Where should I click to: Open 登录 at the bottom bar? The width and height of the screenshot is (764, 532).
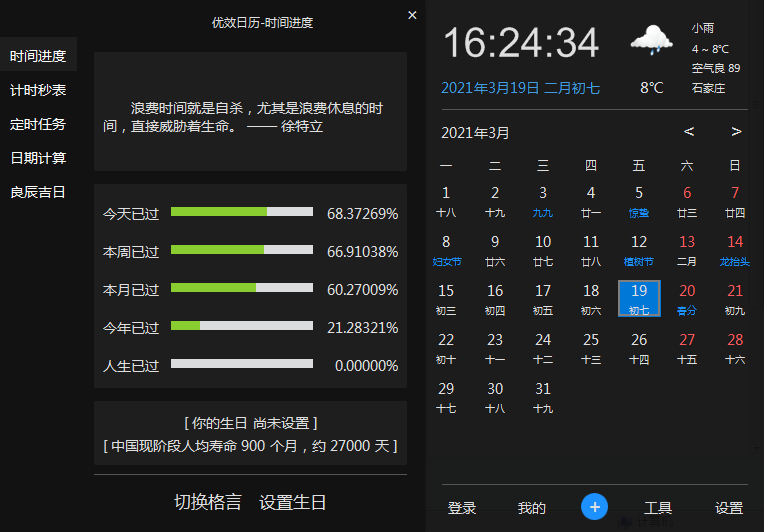click(462, 508)
